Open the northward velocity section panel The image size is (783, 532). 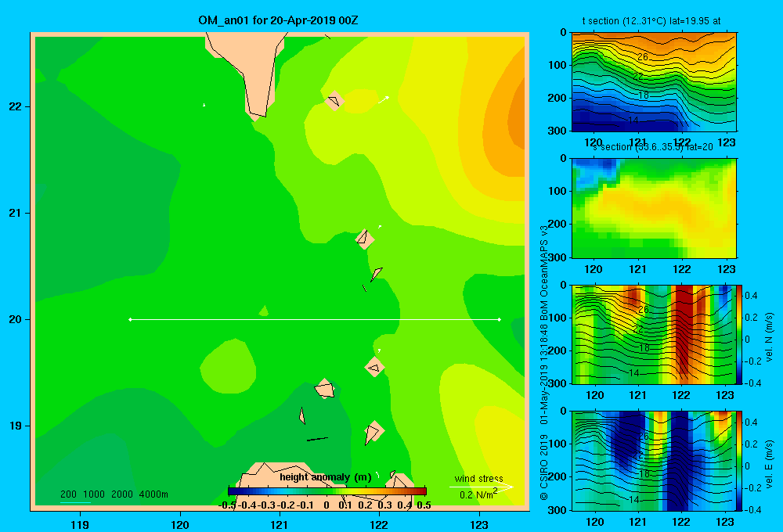(654, 334)
